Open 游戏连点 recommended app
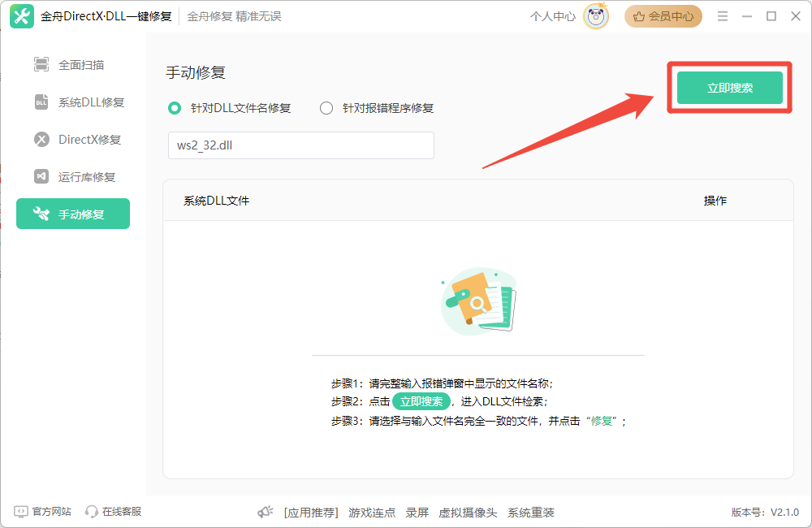This screenshot has height=528, width=812. click(x=372, y=513)
